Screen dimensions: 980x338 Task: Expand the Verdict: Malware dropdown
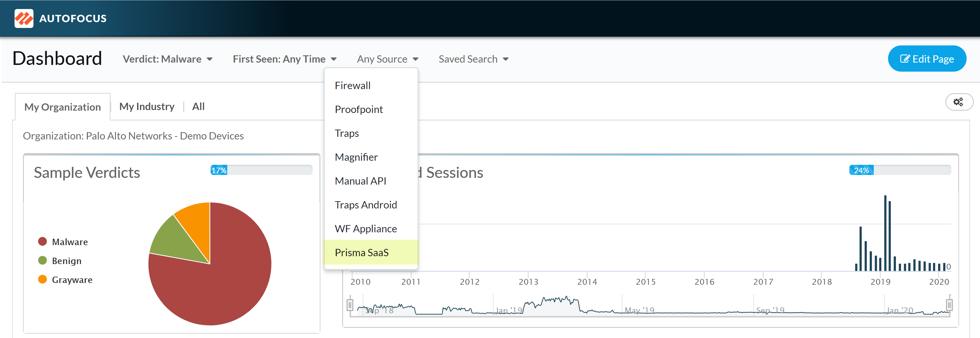[167, 59]
